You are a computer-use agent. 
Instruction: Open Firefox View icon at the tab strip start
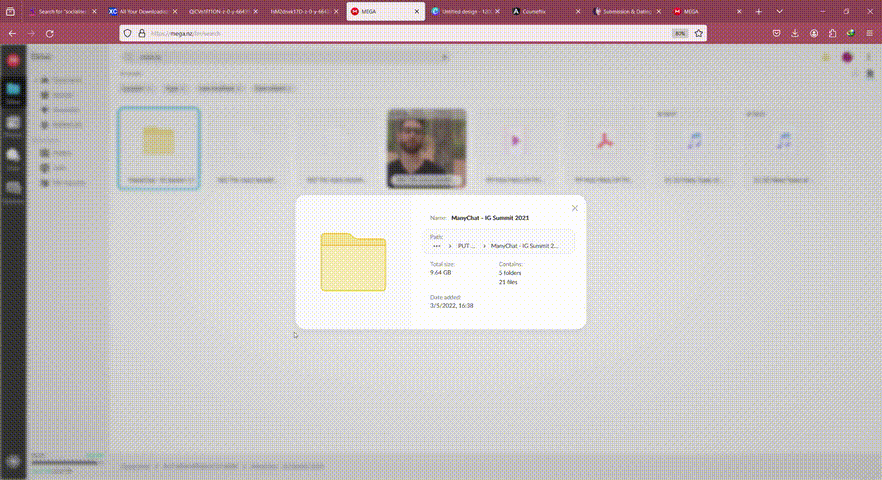10,11
